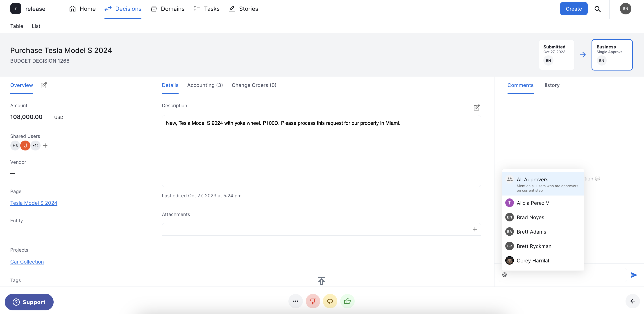Open the Car Collection project link
Screen dimensions: 644x314
(x=27, y=262)
